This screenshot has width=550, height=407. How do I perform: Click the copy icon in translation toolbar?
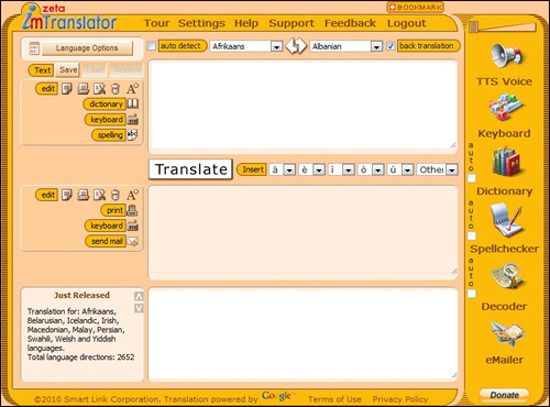click(67, 194)
